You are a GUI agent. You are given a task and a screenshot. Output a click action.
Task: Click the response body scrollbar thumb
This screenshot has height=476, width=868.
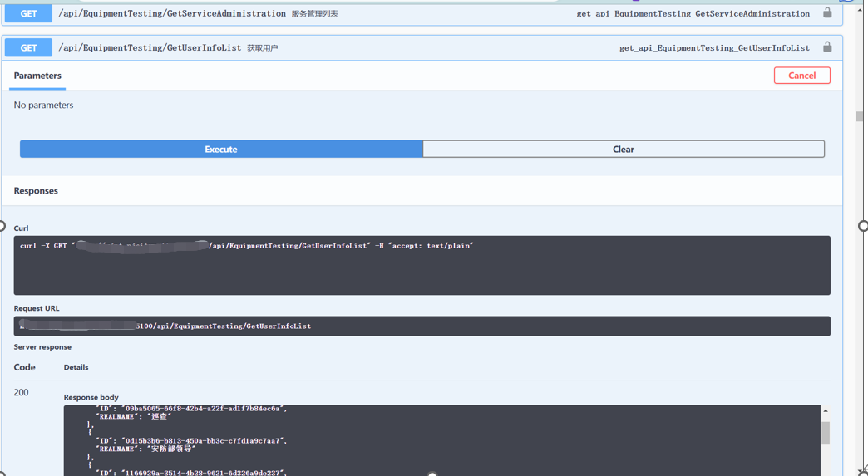pos(825,434)
